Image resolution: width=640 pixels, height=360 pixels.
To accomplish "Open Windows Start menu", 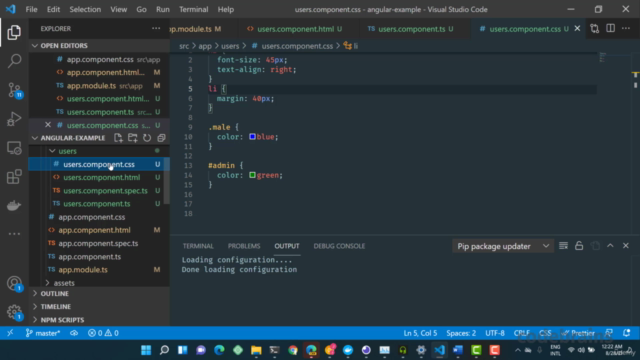I will click(x=146, y=350).
